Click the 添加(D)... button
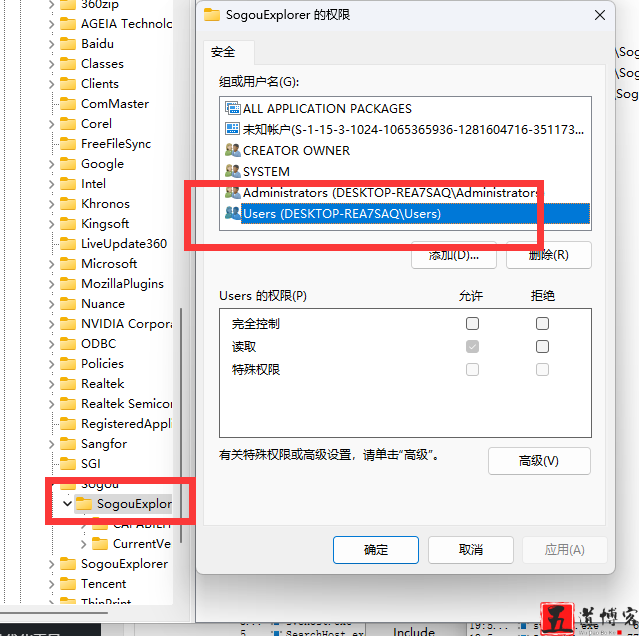Screen dimensions: 639x636 pyautogui.click(x=454, y=255)
